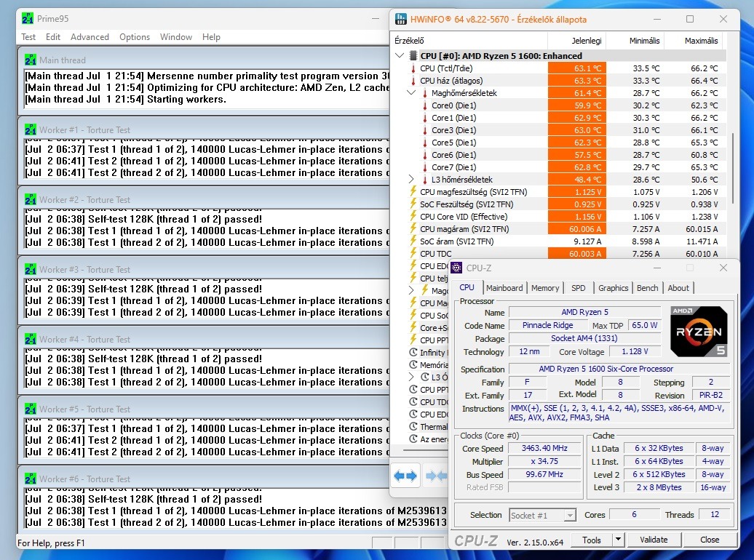The width and height of the screenshot is (754, 560).
Task: Expand the Mag... node under CPU telj row
Action: click(x=411, y=290)
